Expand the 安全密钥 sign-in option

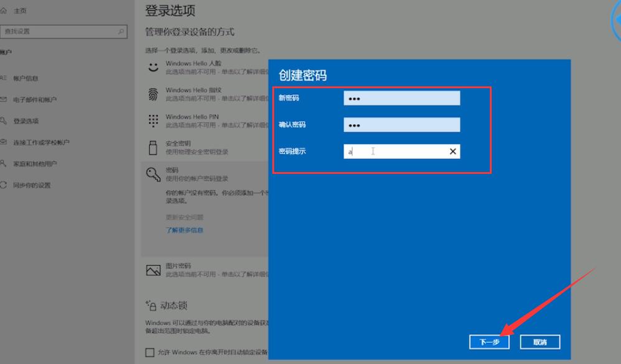[205, 148]
